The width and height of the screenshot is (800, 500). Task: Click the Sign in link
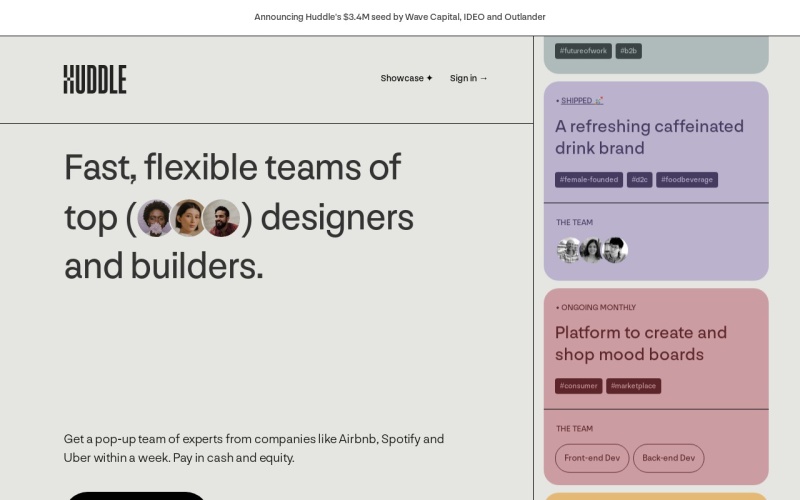click(x=468, y=78)
